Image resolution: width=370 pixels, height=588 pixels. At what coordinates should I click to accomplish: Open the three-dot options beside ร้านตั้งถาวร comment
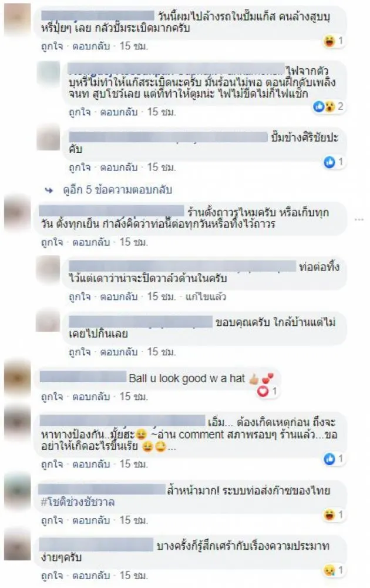[359, 219]
